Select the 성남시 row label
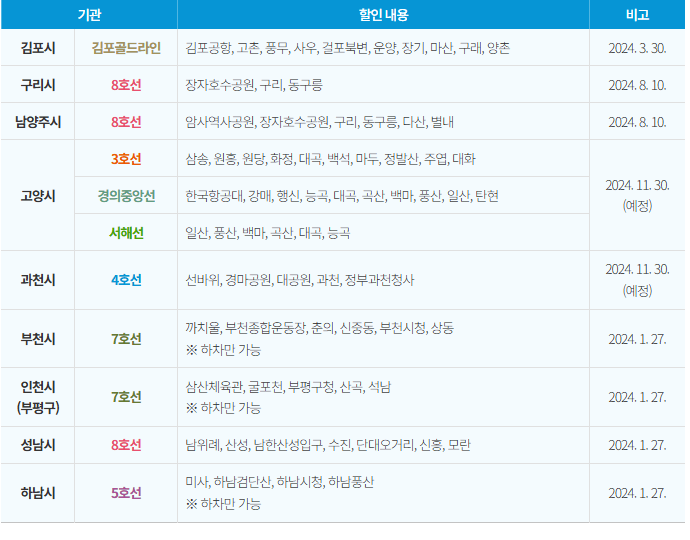This screenshot has height=540, width=690. (38, 444)
